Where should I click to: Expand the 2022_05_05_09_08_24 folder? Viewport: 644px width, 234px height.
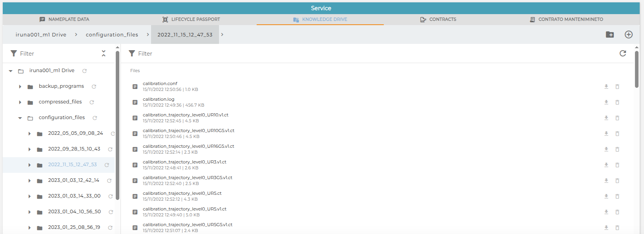click(x=29, y=134)
